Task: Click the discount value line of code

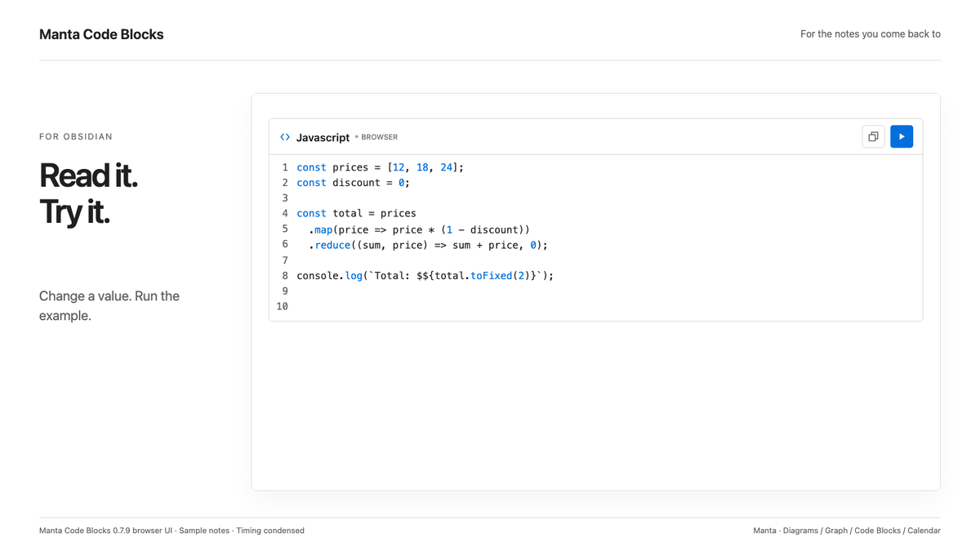Action: (x=353, y=183)
